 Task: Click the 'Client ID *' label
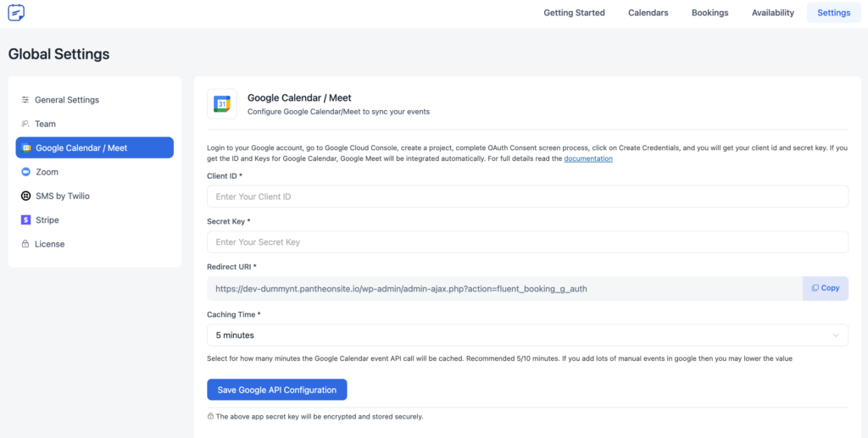(225, 176)
